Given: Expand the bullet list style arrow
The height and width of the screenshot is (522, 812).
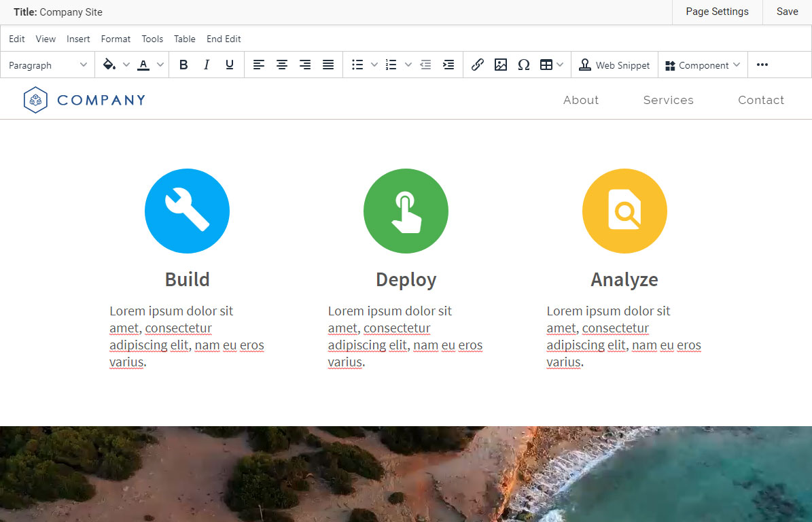Looking at the screenshot, I should click(374, 65).
